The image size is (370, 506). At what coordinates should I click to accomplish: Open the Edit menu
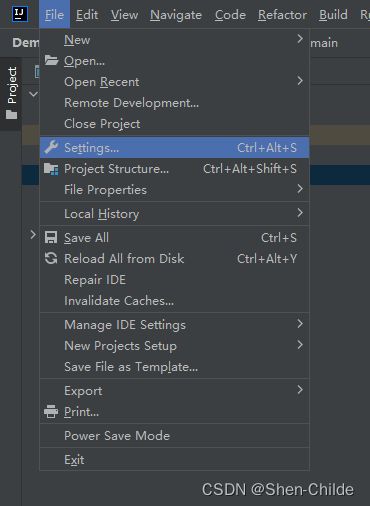tap(87, 15)
